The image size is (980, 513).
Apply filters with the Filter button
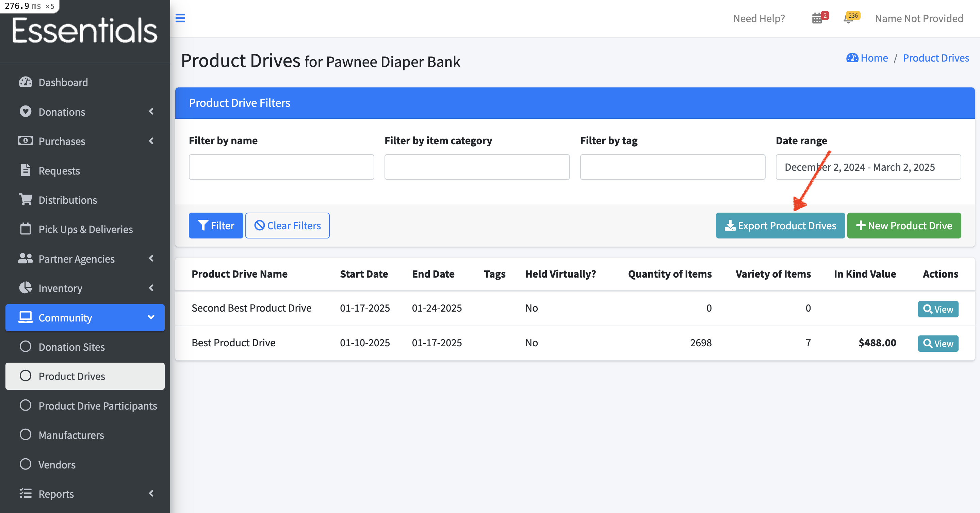pos(216,226)
